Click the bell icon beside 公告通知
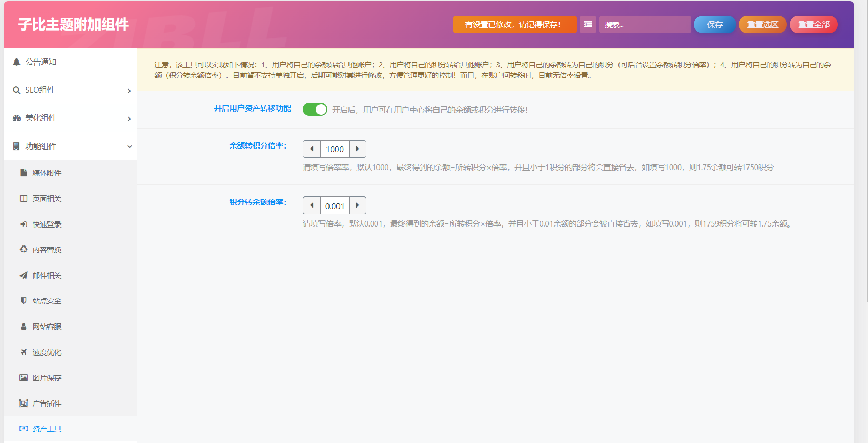This screenshot has height=443, width=868. [x=16, y=62]
